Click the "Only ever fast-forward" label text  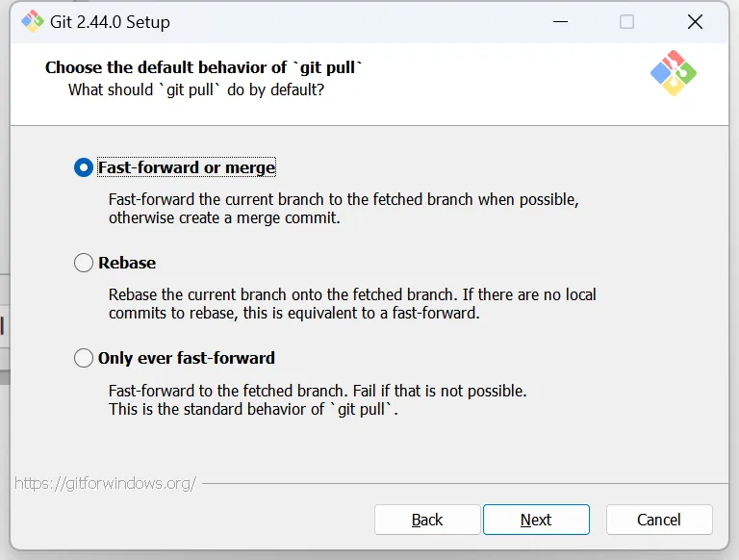[187, 358]
